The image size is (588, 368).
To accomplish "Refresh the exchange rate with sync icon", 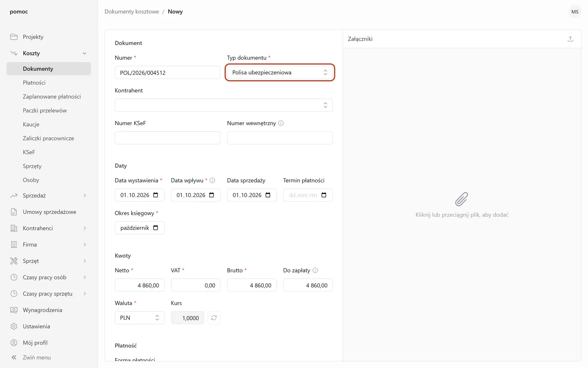I will 214,318.
